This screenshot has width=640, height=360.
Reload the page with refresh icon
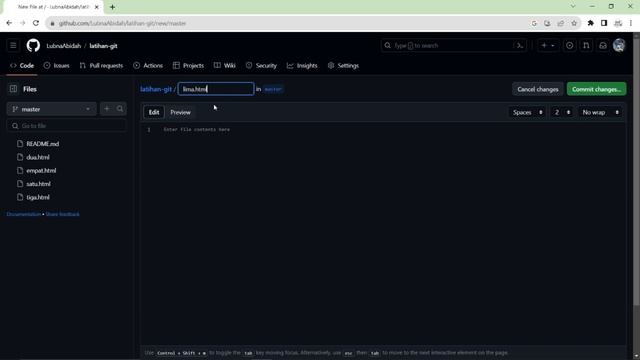pyautogui.click(x=36, y=23)
